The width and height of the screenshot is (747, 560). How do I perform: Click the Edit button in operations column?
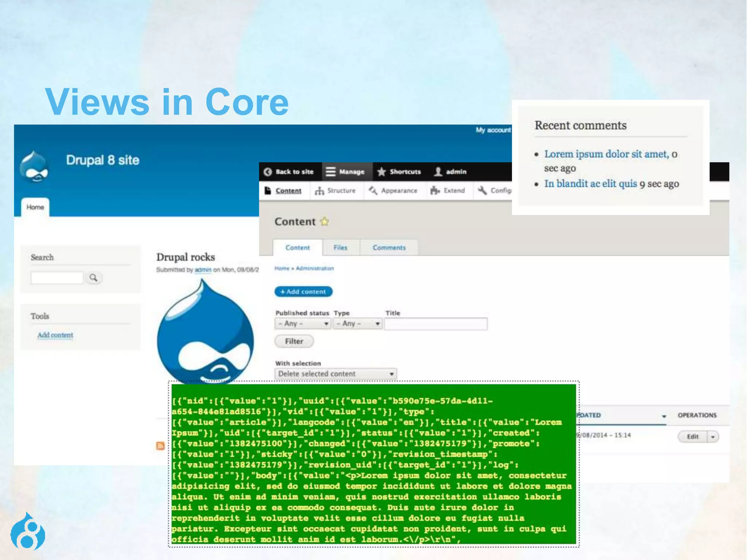coord(693,437)
